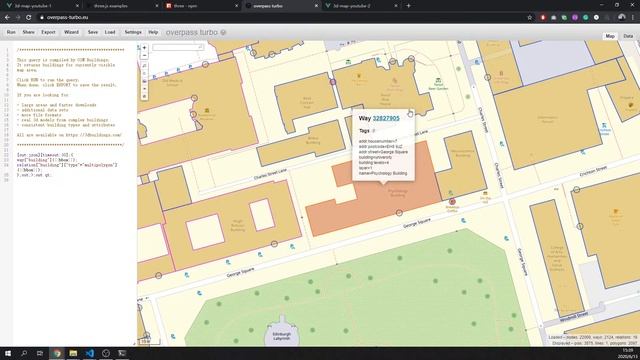Open overpass turbo Settings
The width and height of the screenshot is (640, 360).
tap(133, 32)
